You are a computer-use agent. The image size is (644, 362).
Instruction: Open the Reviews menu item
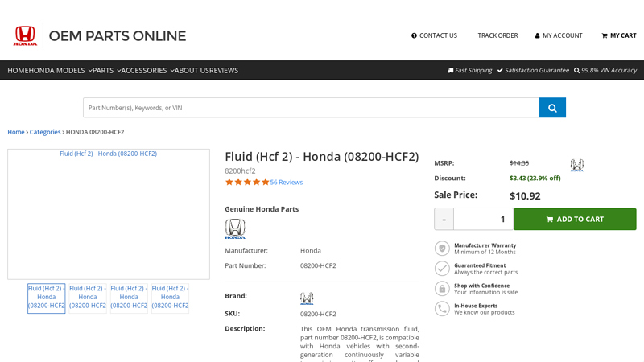pos(224,70)
